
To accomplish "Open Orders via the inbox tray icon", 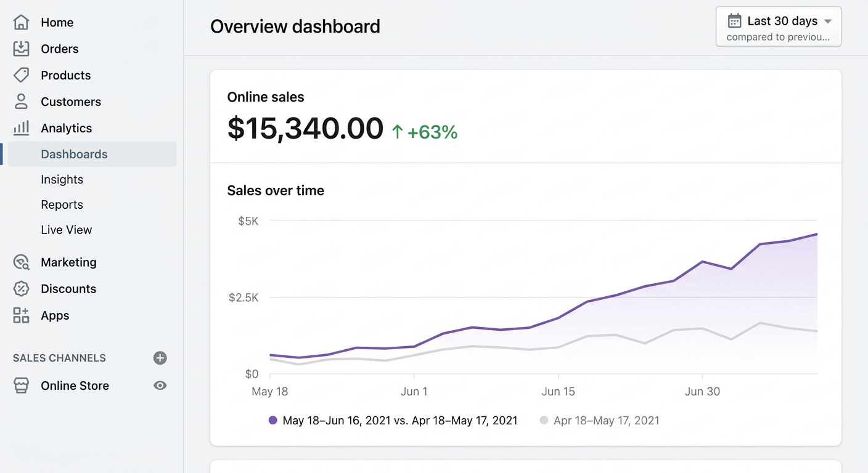I will pos(21,49).
